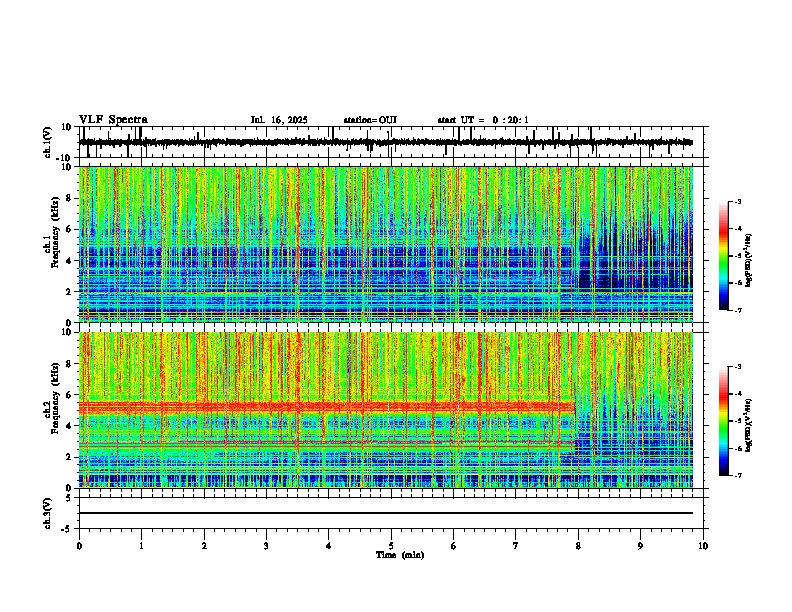Click the "-7" label on ch.1 colorbar

point(737,310)
